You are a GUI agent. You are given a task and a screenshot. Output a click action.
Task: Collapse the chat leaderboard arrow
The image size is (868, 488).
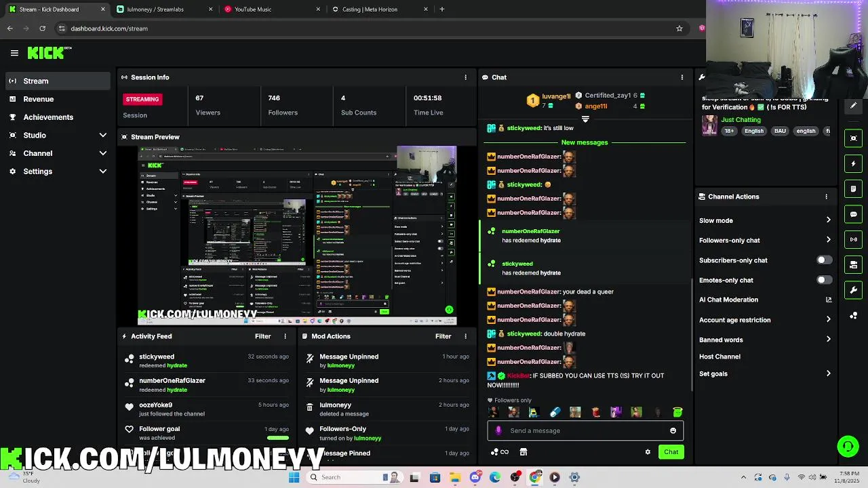tap(585, 119)
